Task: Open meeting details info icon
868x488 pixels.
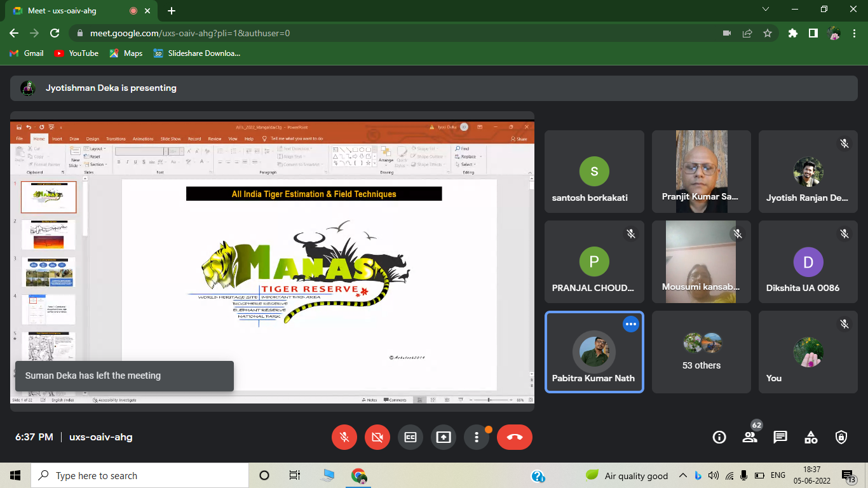Action: click(719, 437)
